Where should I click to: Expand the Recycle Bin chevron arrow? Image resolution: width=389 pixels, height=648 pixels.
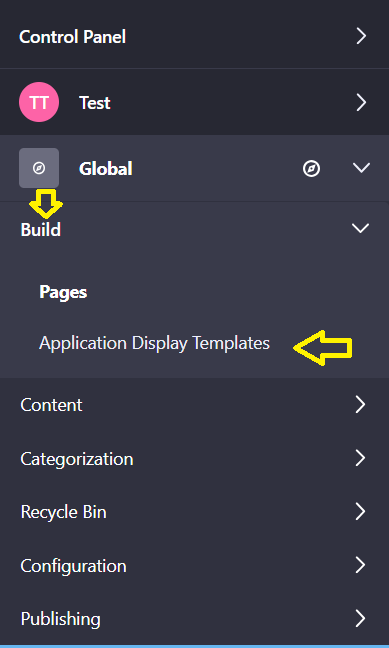[360, 512]
